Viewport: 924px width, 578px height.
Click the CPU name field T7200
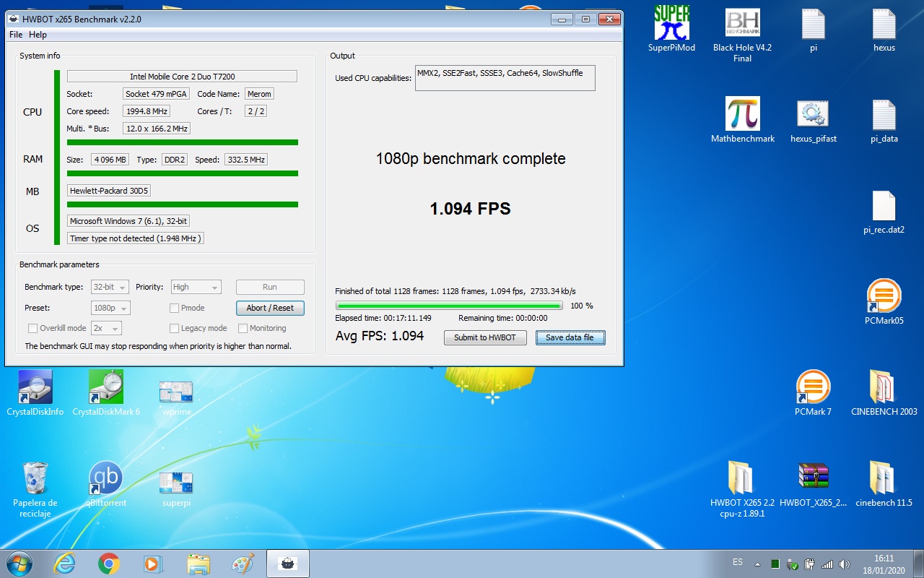pos(182,76)
